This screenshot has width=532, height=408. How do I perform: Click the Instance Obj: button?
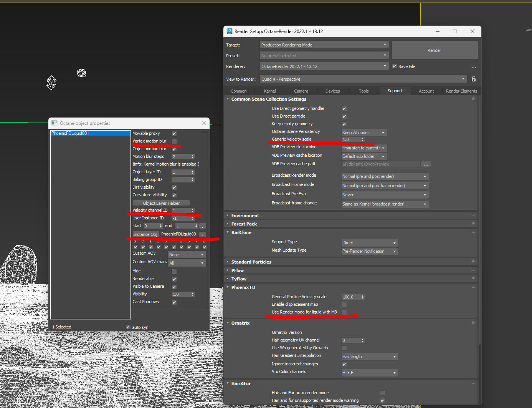click(146, 234)
